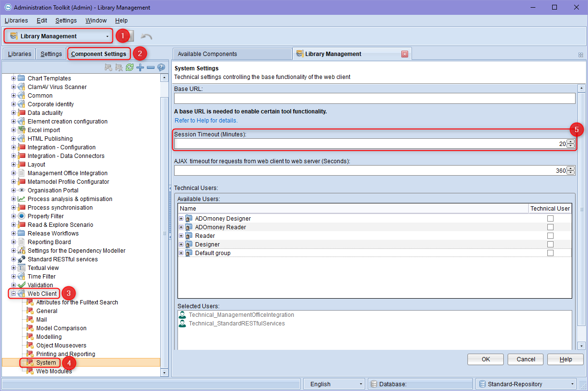Open the Standard-Repository dropdown

tap(526, 384)
